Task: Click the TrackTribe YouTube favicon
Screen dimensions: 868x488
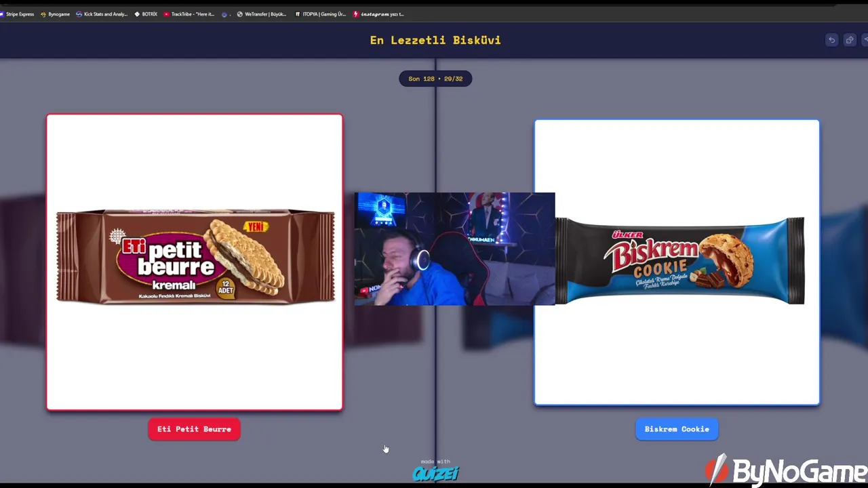Action: tap(167, 14)
